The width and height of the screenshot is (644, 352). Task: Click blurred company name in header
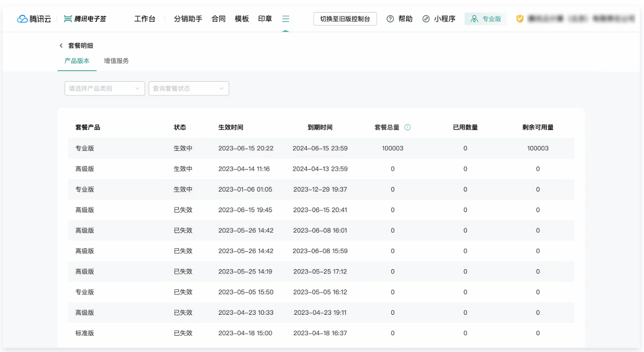(x=581, y=19)
